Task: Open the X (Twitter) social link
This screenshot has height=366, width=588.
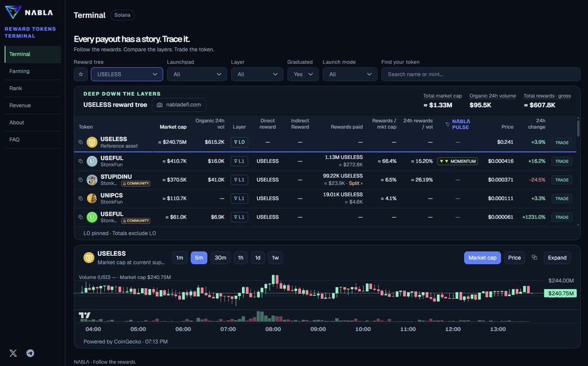Action: click(x=13, y=353)
